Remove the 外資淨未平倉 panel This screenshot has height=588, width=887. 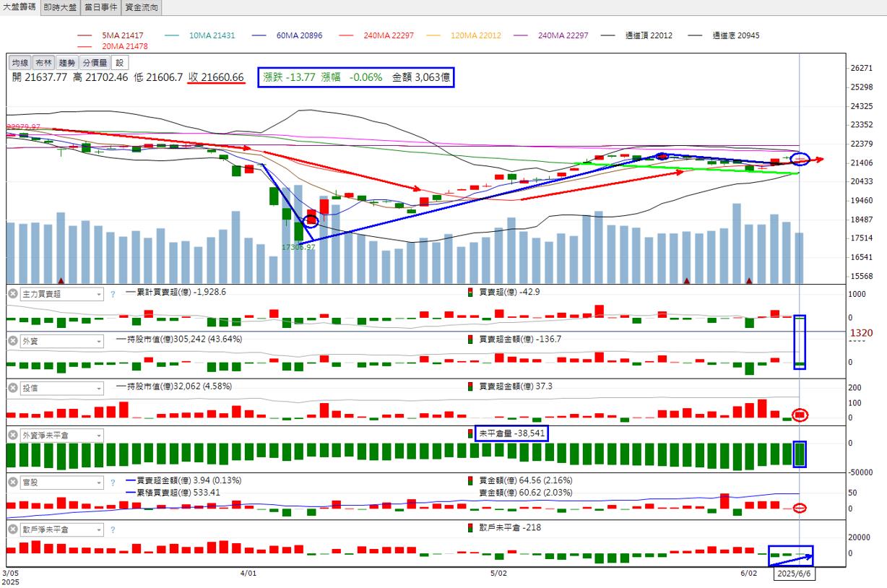pos(13,436)
